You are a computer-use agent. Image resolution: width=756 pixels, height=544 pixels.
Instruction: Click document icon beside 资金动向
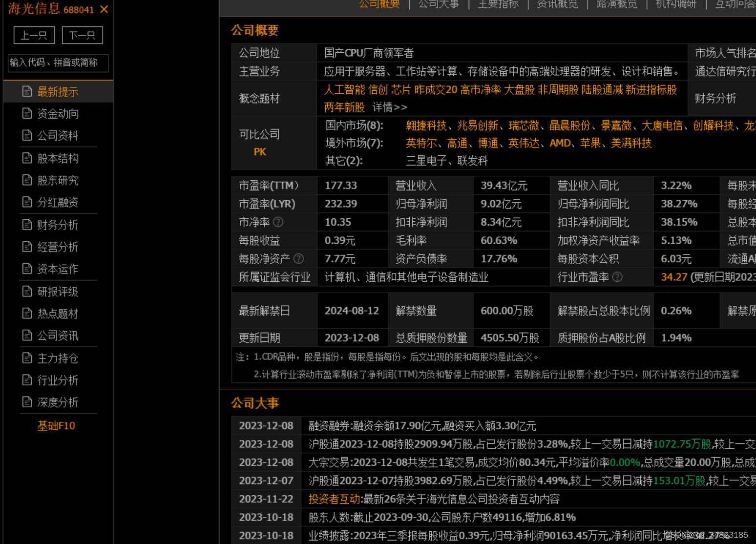27,113
